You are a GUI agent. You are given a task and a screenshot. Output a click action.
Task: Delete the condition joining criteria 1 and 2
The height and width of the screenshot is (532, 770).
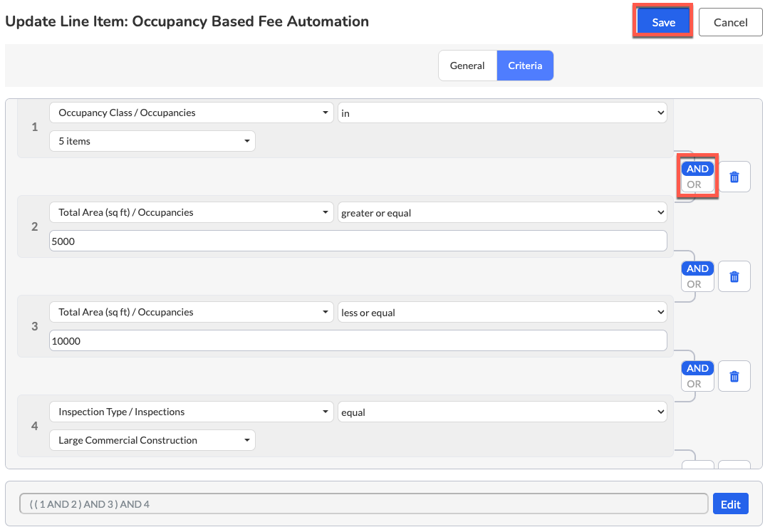[734, 177]
